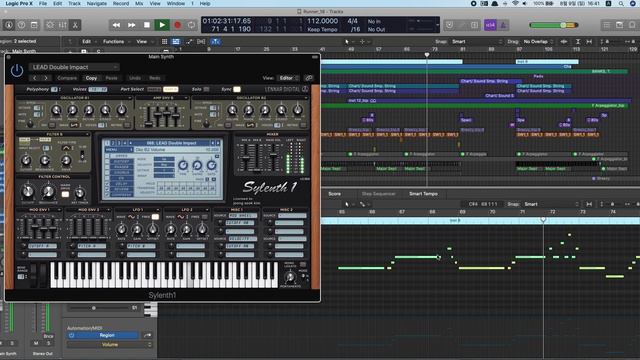Click the waveform zoom icon

pos(564,41)
